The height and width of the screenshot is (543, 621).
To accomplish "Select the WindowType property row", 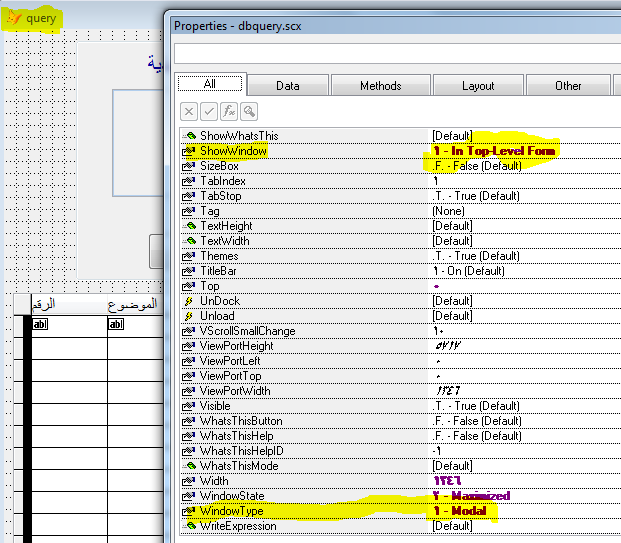I will (401, 511).
